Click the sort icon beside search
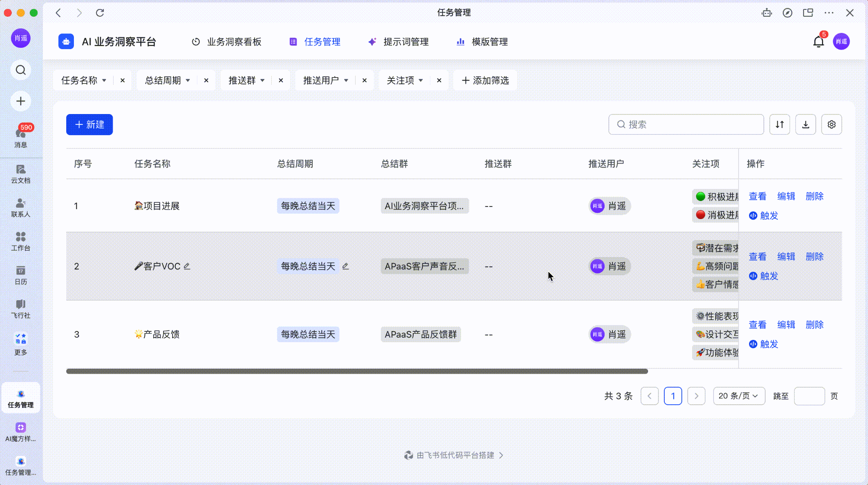868x485 pixels. pos(779,124)
